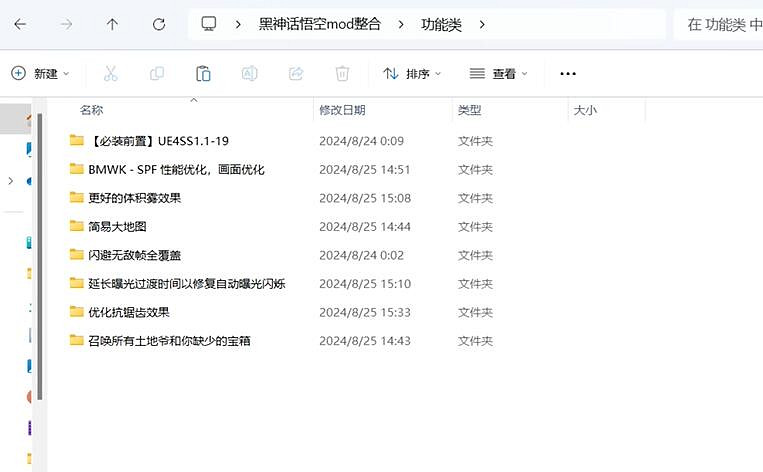Click date 2024/8/25 14:51

tap(365, 170)
